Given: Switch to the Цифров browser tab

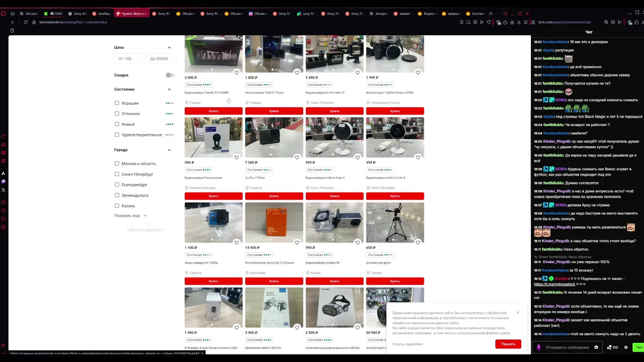Looking at the screenshot, I should click(x=451, y=14).
